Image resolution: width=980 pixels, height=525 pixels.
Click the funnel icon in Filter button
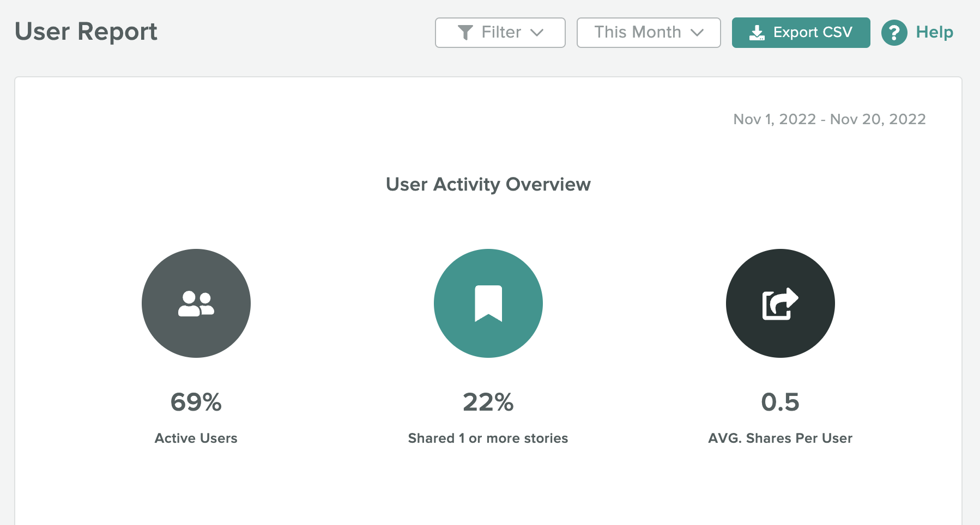coord(465,33)
